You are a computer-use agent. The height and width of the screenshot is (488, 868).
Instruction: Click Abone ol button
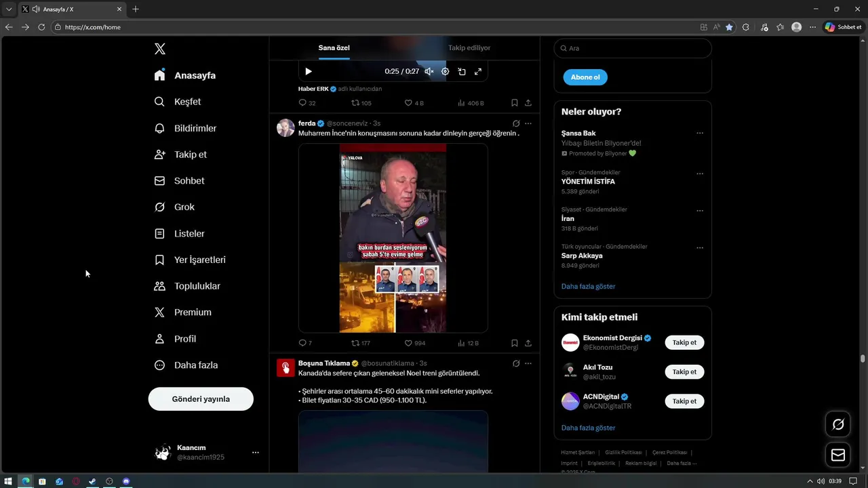point(585,77)
